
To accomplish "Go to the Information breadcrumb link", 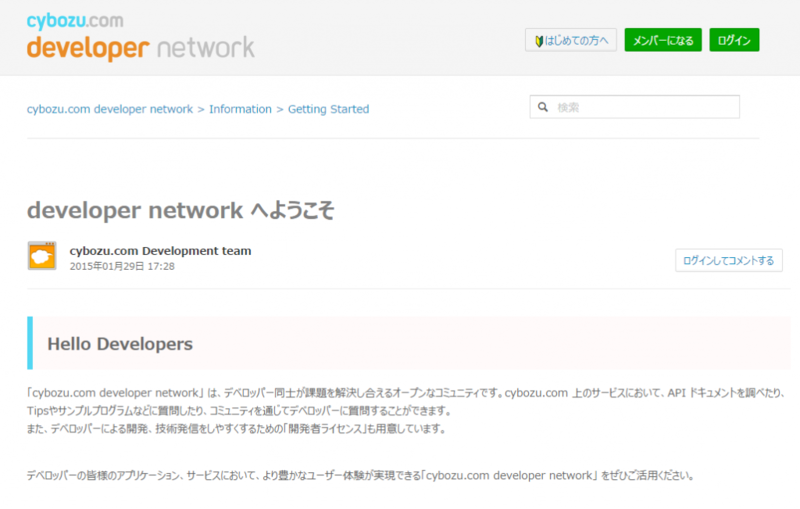I will pos(240,109).
